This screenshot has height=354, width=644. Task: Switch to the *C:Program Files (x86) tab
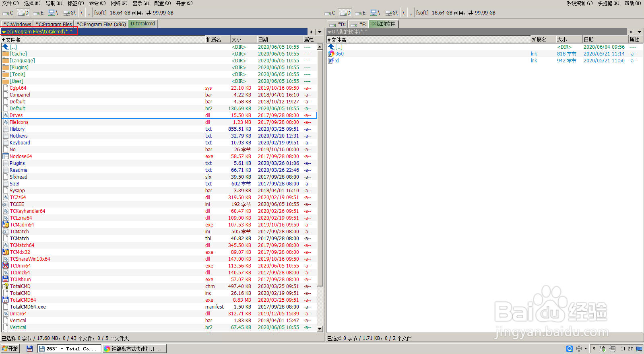click(x=101, y=24)
